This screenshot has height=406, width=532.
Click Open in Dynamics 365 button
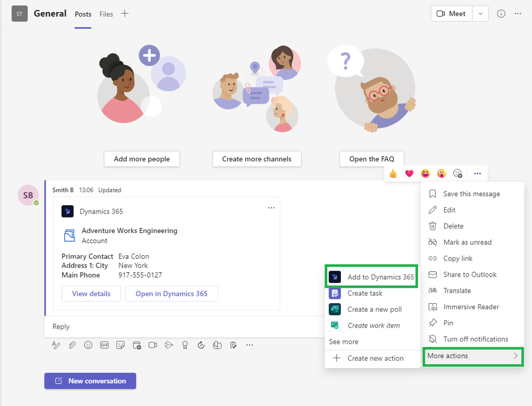171,294
